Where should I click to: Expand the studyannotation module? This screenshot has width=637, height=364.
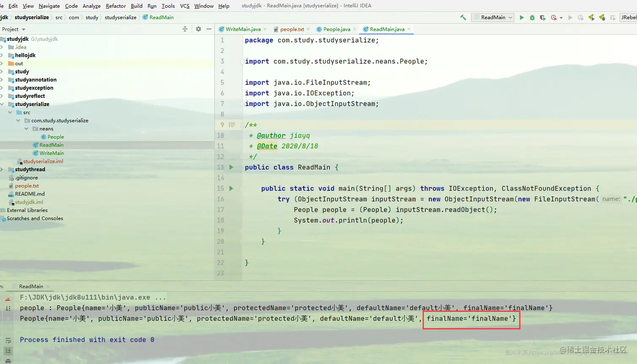click(2, 80)
